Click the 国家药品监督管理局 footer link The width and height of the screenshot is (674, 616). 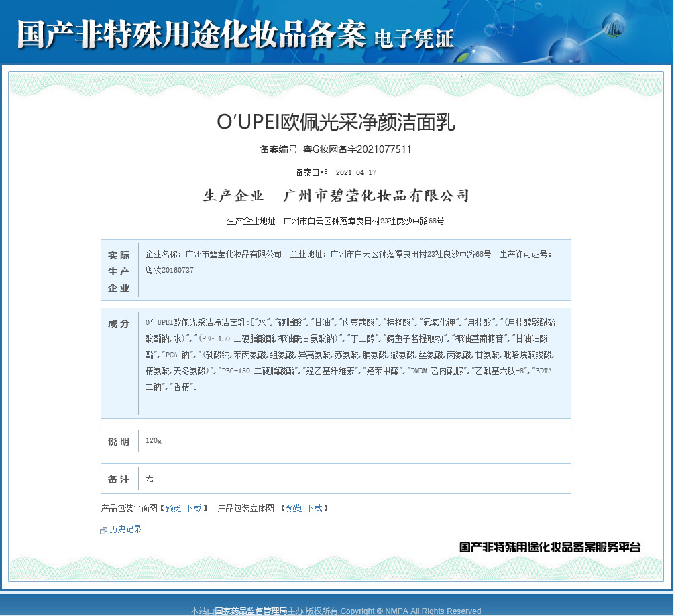click(x=251, y=611)
